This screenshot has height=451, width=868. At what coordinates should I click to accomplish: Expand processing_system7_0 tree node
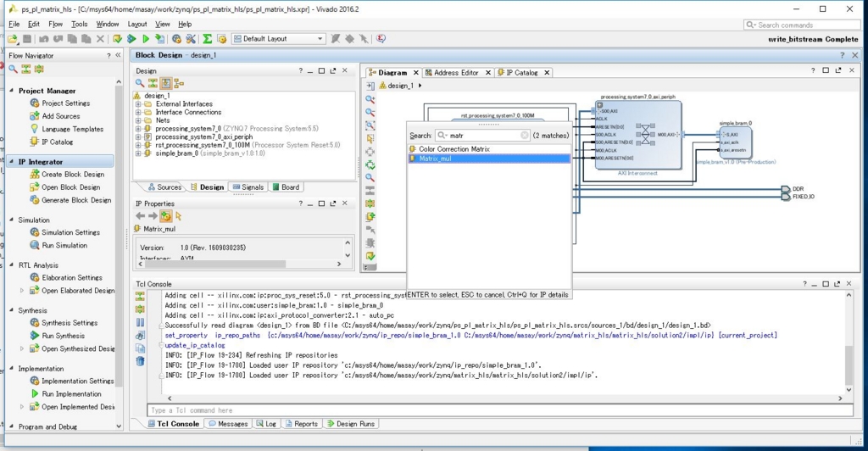coord(138,128)
